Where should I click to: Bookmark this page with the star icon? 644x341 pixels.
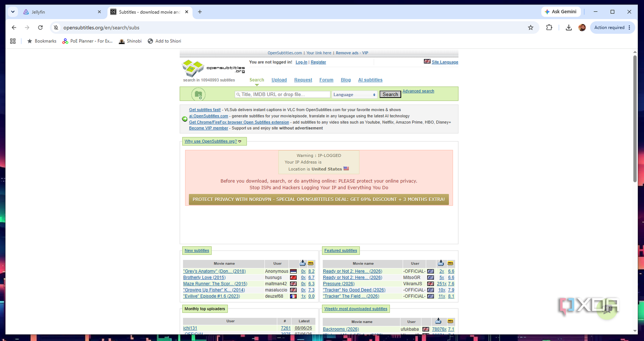530,28
